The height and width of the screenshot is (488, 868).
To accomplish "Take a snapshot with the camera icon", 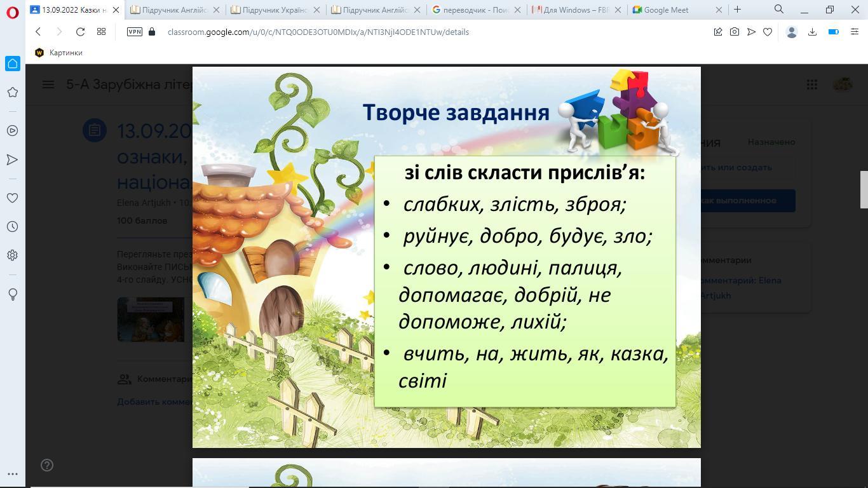I will tap(735, 32).
